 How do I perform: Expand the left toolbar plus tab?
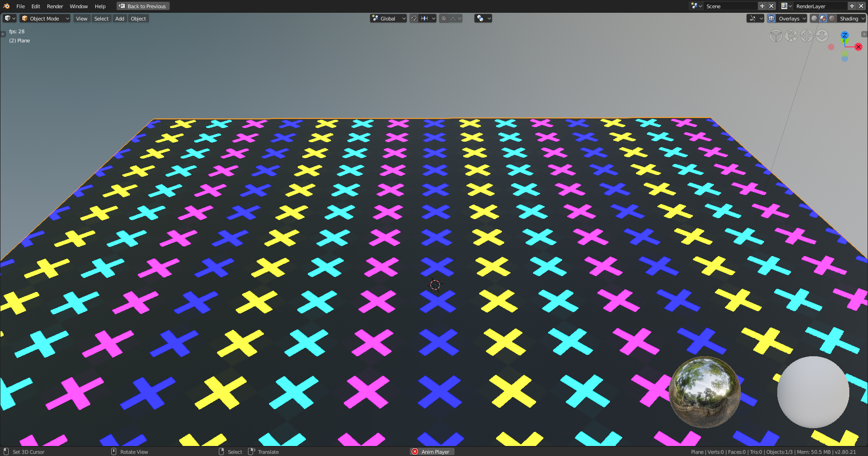tap(3, 34)
